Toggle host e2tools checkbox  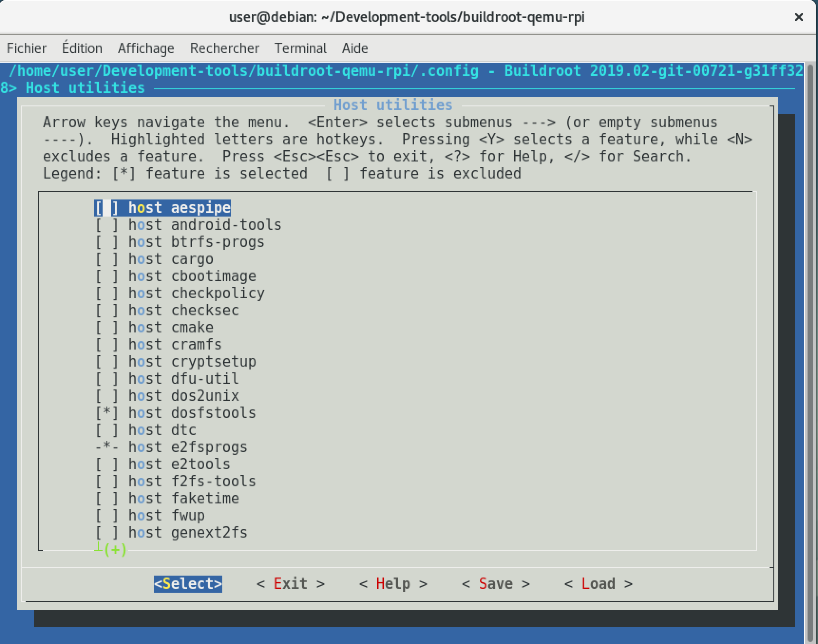pyautogui.click(x=107, y=464)
